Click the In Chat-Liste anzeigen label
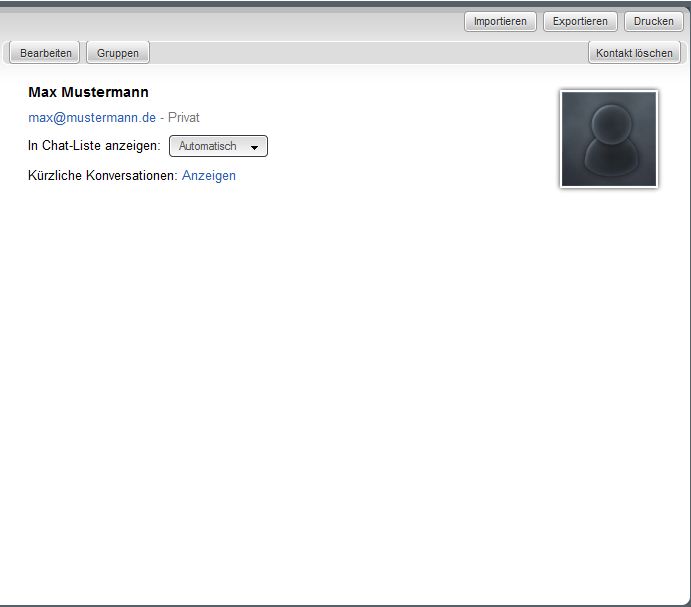 [94, 145]
